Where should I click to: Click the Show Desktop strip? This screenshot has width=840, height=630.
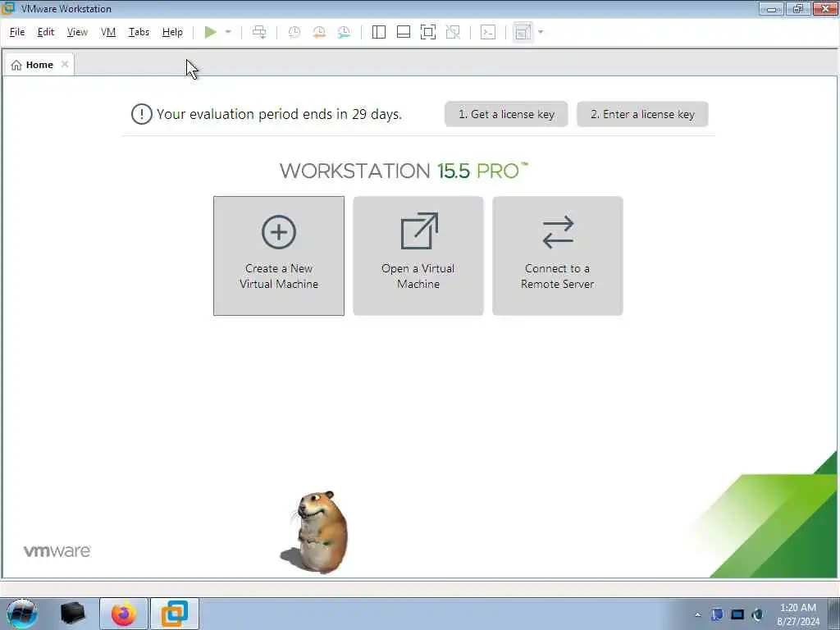[834, 614]
